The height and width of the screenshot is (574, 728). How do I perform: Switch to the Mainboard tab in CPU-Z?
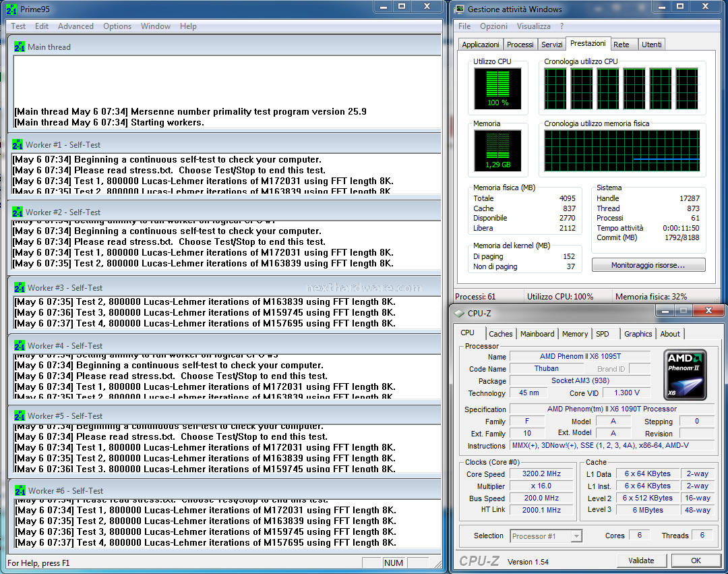pyautogui.click(x=537, y=334)
